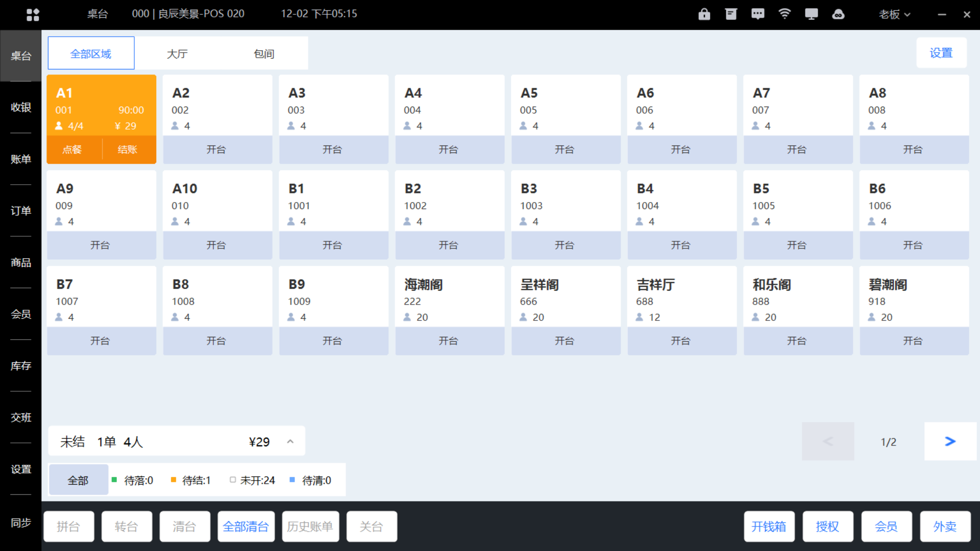Switch to the 大厅 area tab
The image size is (980, 551).
pyautogui.click(x=177, y=54)
